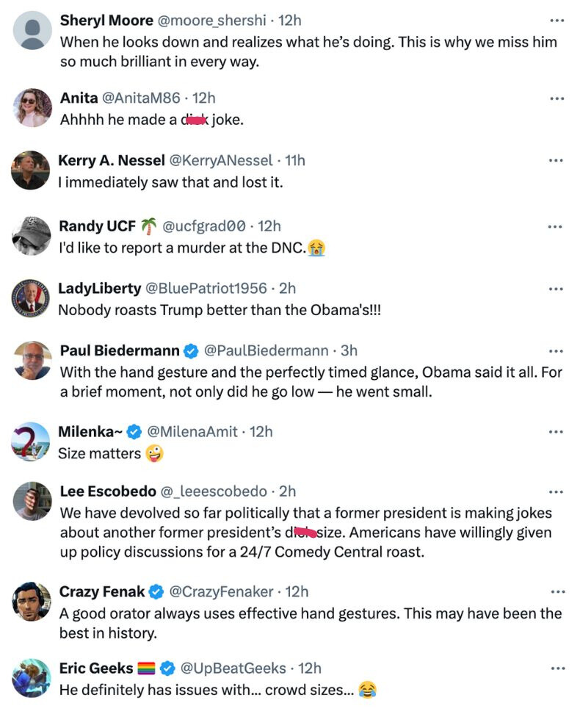Click the 2h timestamp on LadyLiberty's tweet
Screen dimensions: 580x728
point(286,288)
